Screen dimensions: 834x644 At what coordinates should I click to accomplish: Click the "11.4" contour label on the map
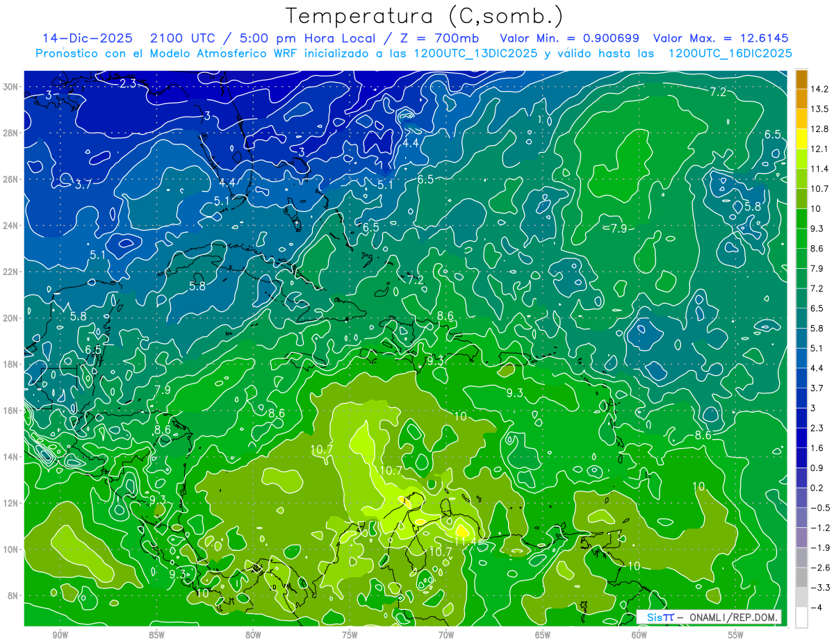pos(465,541)
